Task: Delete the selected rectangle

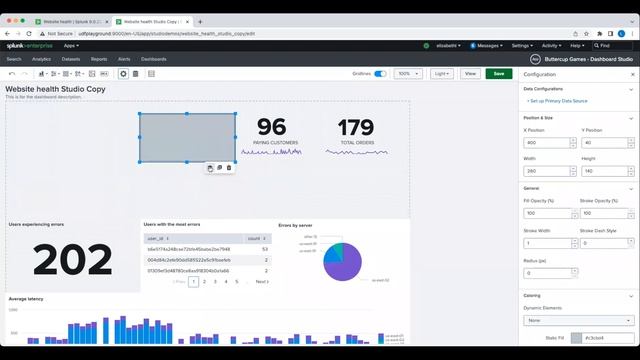Action: [x=229, y=168]
